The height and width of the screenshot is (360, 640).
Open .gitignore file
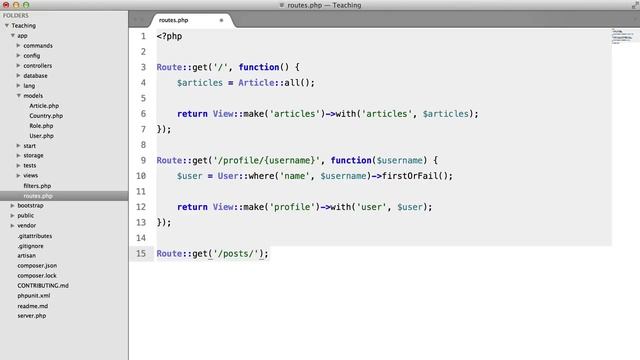tap(31, 246)
